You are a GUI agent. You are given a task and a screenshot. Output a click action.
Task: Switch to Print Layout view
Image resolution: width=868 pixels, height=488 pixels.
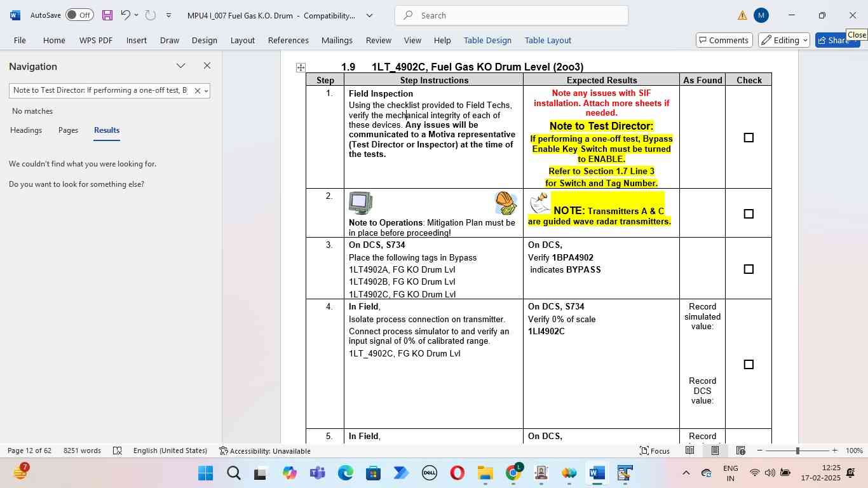click(715, 451)
